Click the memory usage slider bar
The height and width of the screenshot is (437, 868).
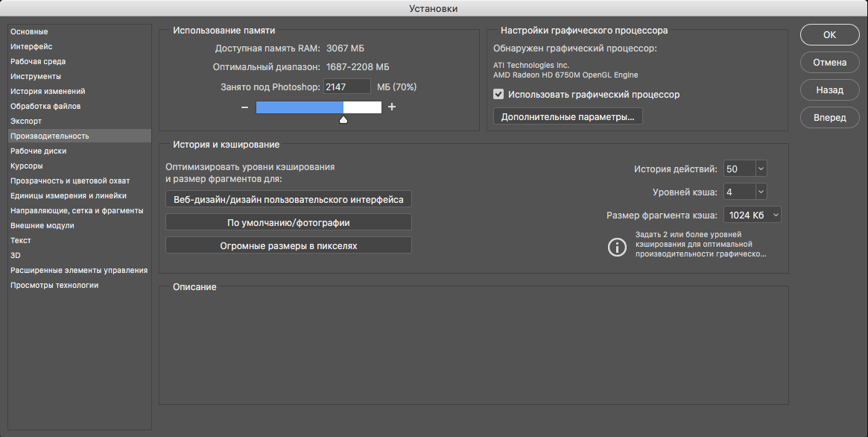point(319,107)
